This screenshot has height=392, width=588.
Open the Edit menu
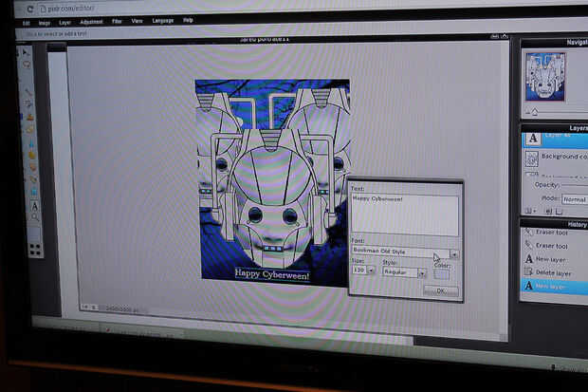pyautogui.click(x=26, y=24)
